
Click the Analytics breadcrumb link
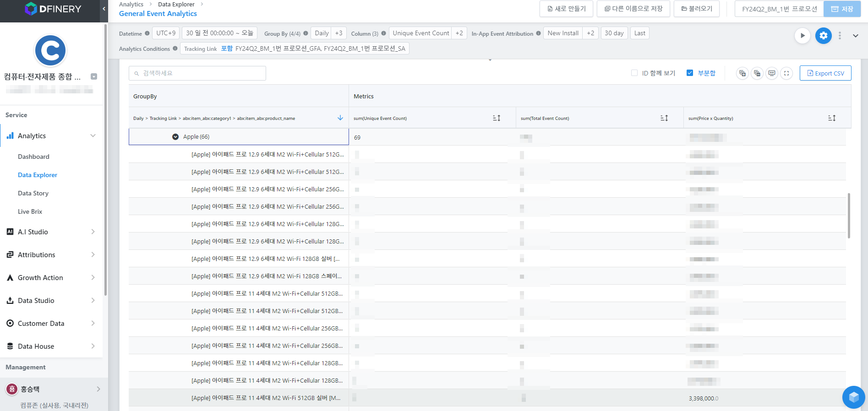(131, 4)
